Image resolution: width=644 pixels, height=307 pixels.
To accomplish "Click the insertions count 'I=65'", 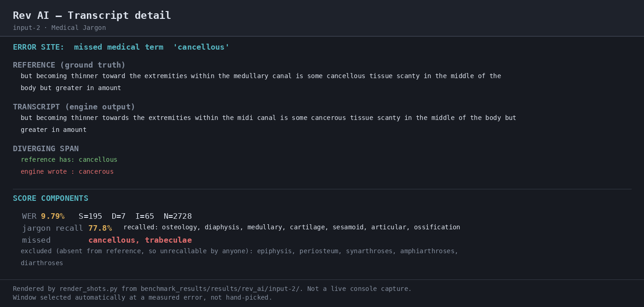I will pos(144,216).
